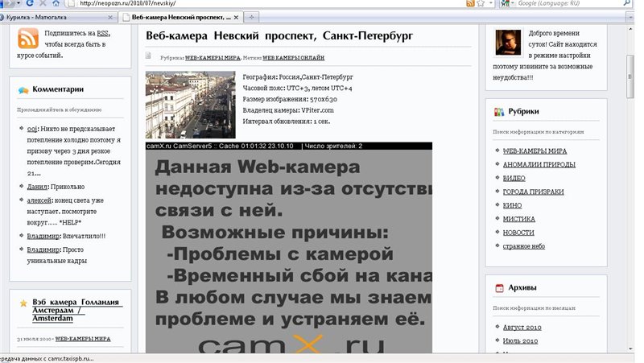Open the list all tabs dropdown
Screen dimensions: 644x363
click(x=631, y=17)
